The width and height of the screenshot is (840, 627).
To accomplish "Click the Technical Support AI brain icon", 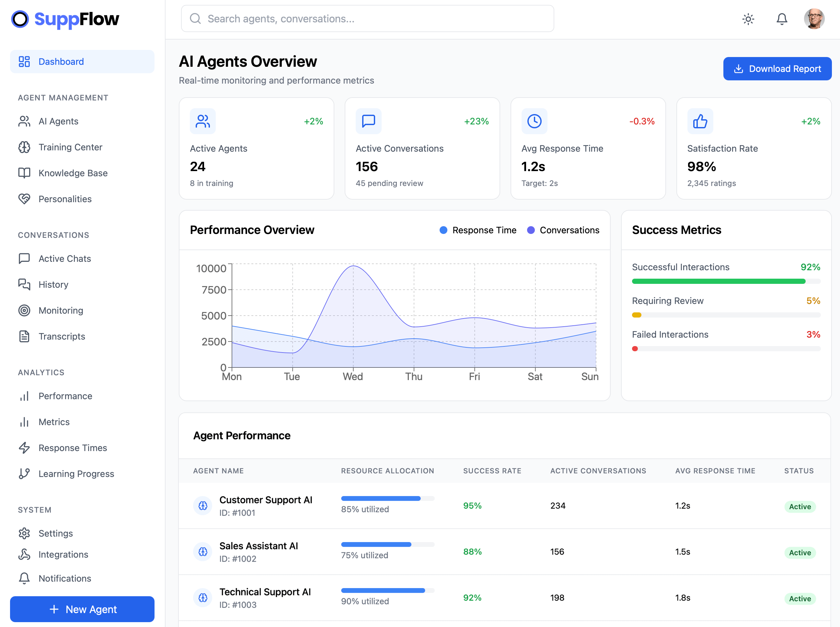I will tap(202, 598).
